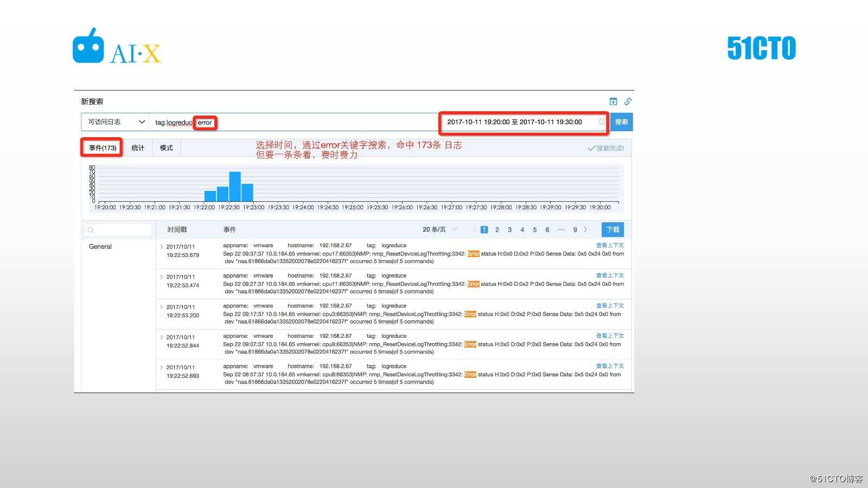Click tag value logreduce in first event
This screenshot has height=488, width=868.
[394, 246]
